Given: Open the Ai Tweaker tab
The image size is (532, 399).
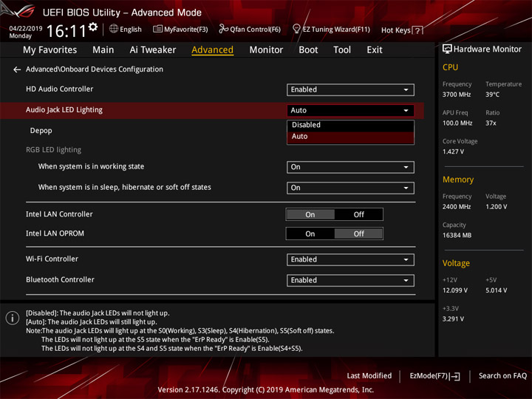Looking at the screenshot, I should click(x=153, y=50).
